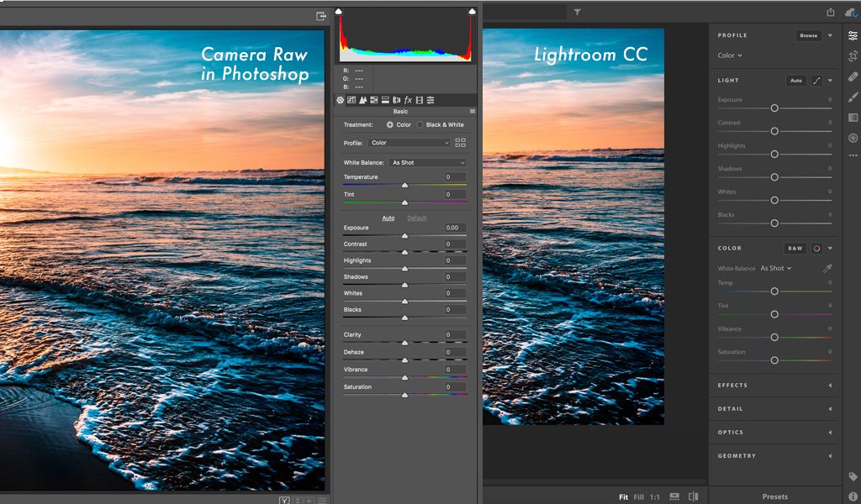Collapse the Light panel arrow in Lightroom
Viewport: 861px width, 504px height.
830,81
